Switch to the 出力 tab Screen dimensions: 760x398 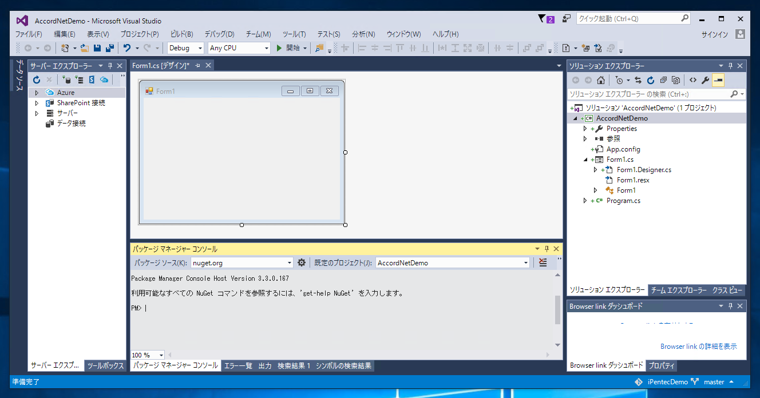point(265,366)
